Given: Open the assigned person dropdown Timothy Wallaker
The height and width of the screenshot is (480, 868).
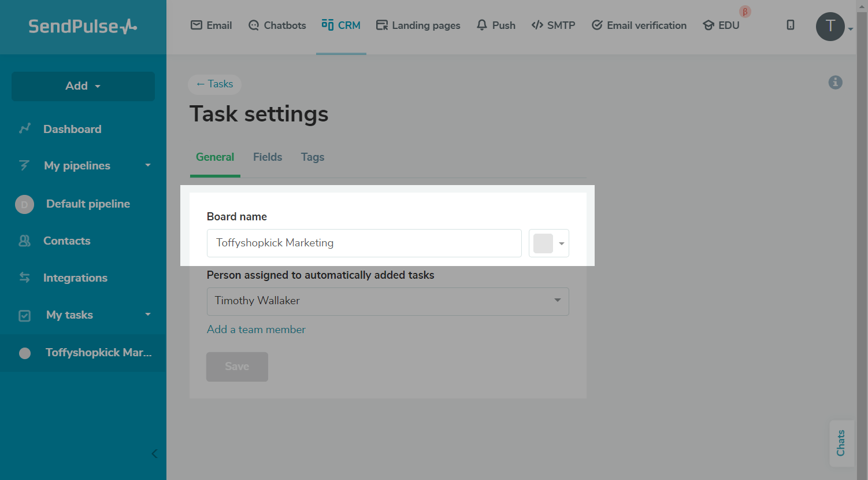Looking at the screenshot, I should (x=387, y=301).
